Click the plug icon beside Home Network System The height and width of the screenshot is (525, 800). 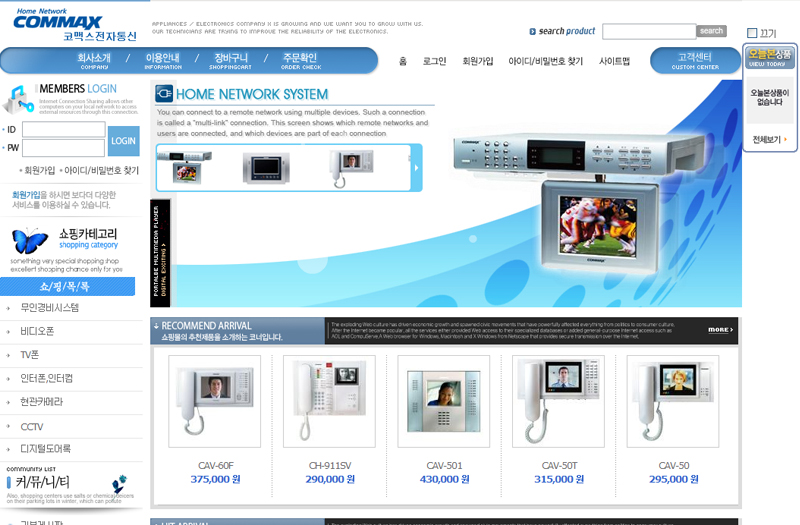pos(165,94)
